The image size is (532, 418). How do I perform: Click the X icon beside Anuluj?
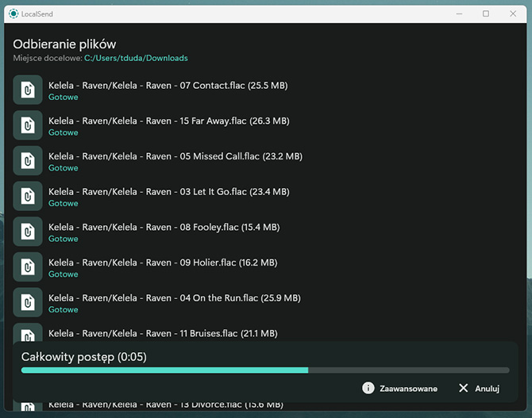pyautogui.click(x=463, y=388)
